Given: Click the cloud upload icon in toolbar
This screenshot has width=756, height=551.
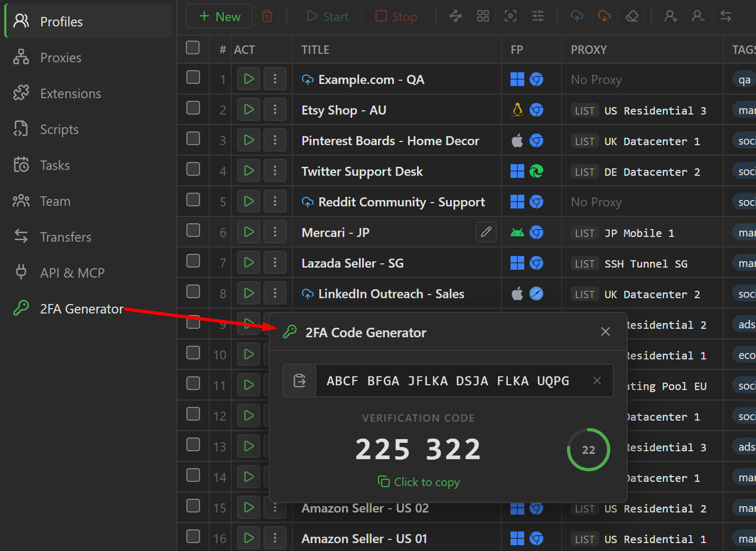Looking at the screenshot, I should tap(577, 16).
